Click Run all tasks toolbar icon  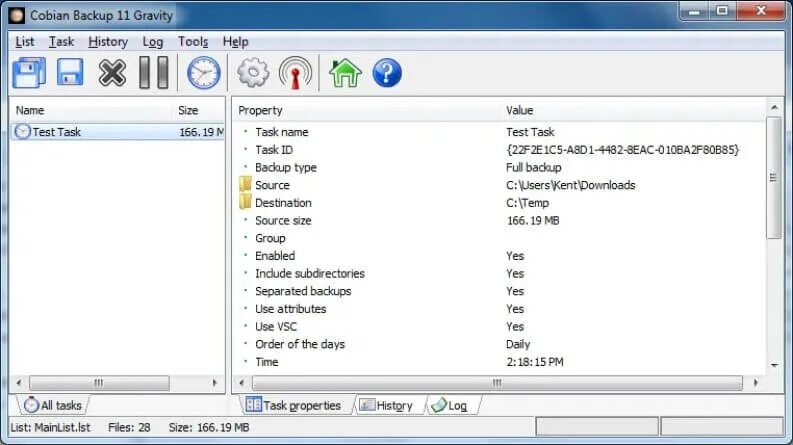29,73
